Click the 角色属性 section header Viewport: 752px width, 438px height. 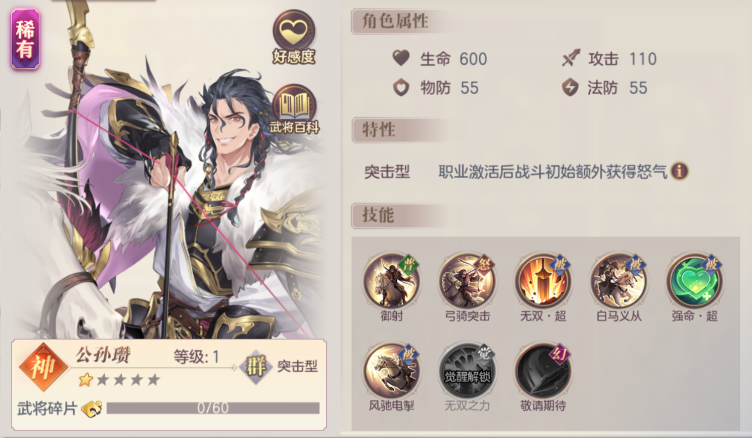click(x=395, y=22)
